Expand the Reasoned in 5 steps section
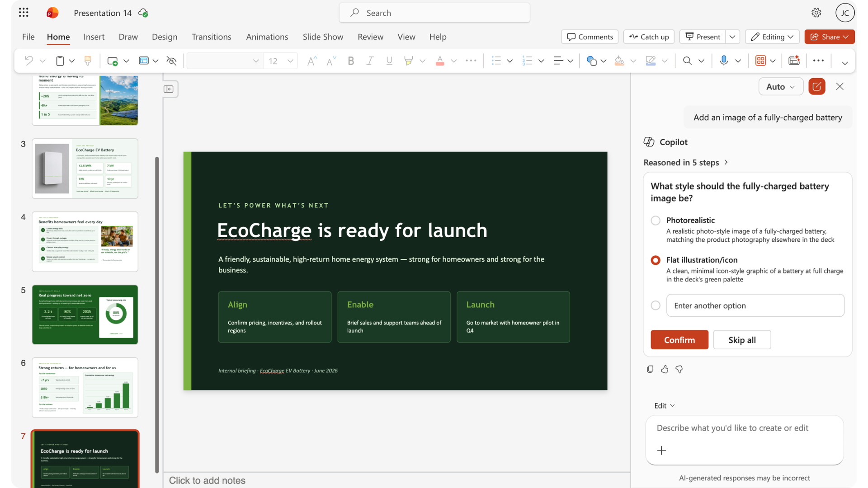The width and height of the screenshot is (868, 488). (686, 162)
